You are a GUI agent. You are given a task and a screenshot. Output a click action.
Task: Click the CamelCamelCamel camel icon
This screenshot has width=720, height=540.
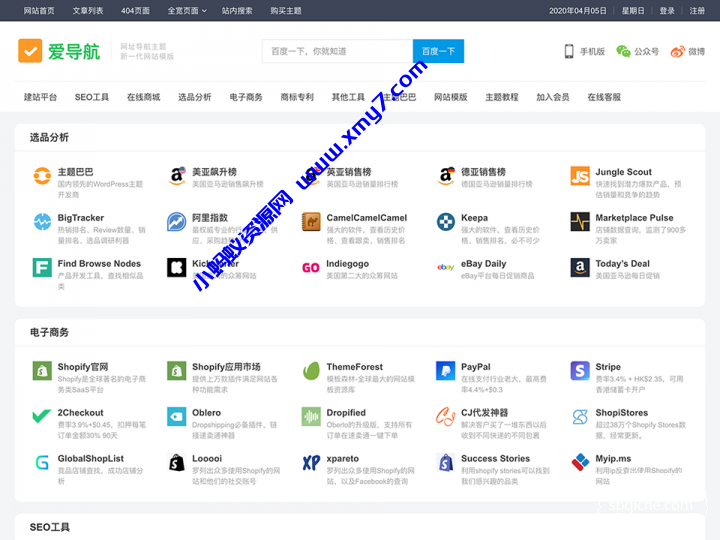coord(311,222)
